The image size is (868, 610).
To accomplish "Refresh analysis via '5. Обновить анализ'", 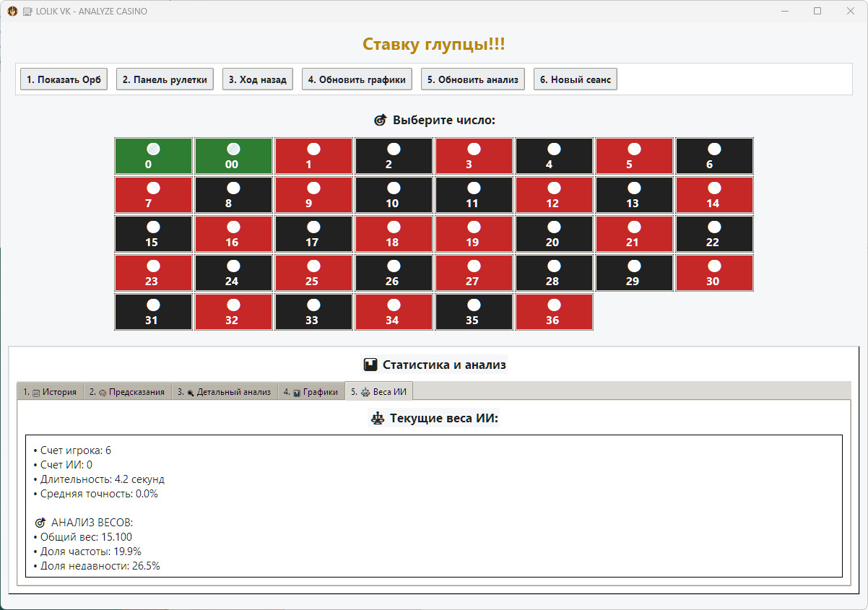I will pyautogui.click(x=473, y=79).
